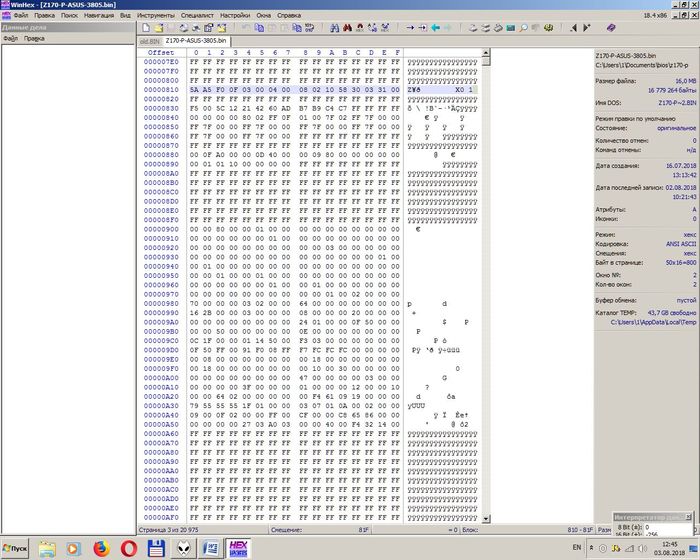Click the Offset column header
The image size is (700, 560).
coord(160,52)
